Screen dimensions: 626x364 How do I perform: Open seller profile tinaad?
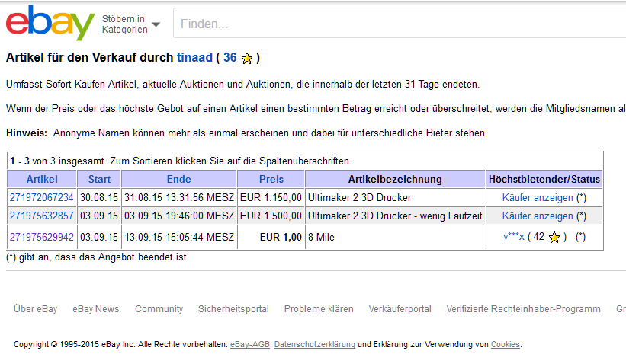tap(194, 58)
